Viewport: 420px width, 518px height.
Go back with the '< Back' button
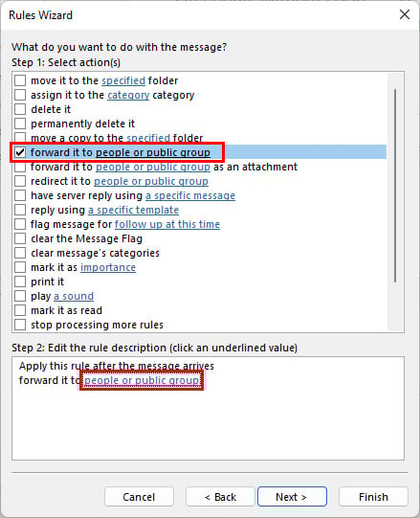[220, 497]
